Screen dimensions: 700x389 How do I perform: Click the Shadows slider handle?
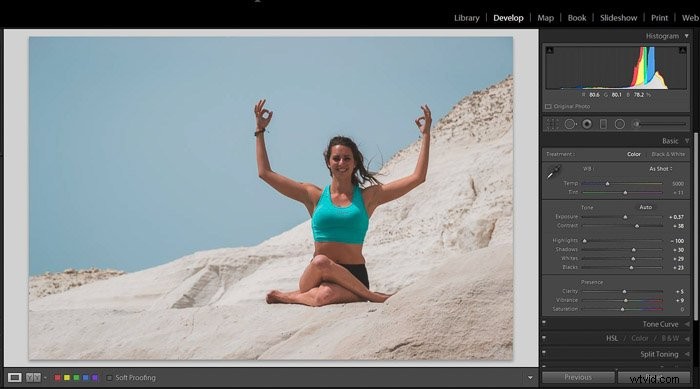[633, 250]
